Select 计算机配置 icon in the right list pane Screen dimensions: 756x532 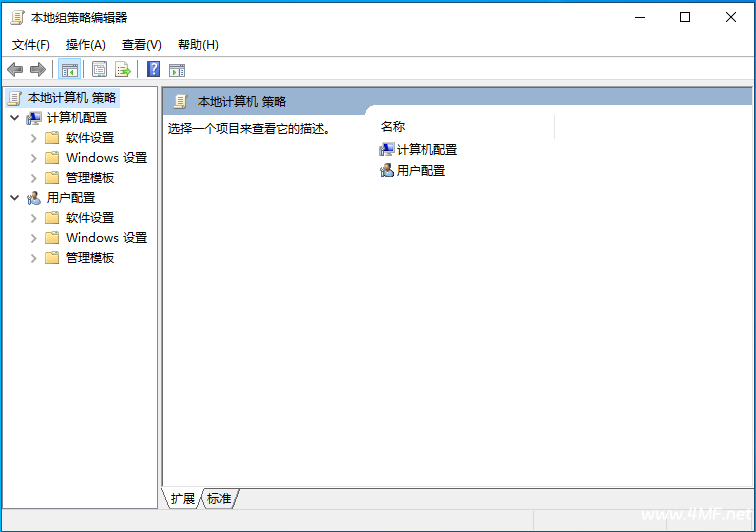coord(387,149)
